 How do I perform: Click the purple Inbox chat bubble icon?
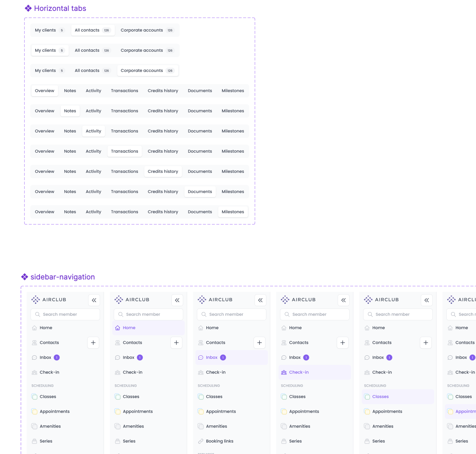pos(201,357)
